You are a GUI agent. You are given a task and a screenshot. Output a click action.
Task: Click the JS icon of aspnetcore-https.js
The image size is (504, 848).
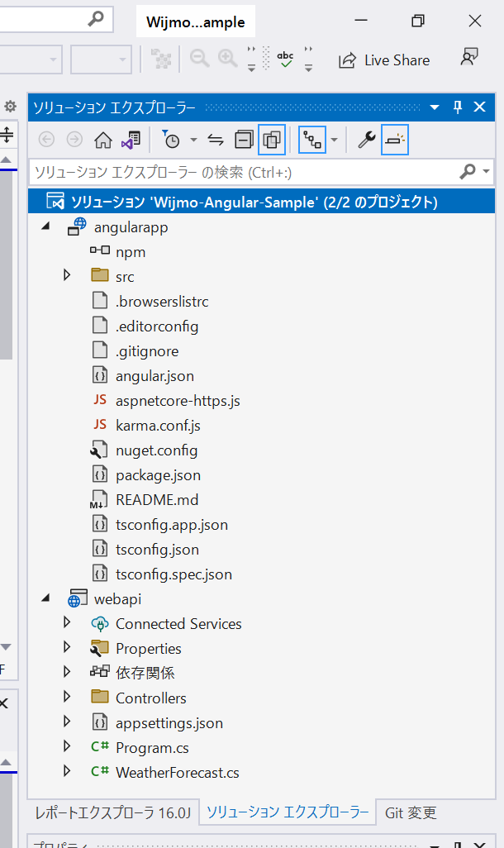pyautogui.click(x=100, y=400)
